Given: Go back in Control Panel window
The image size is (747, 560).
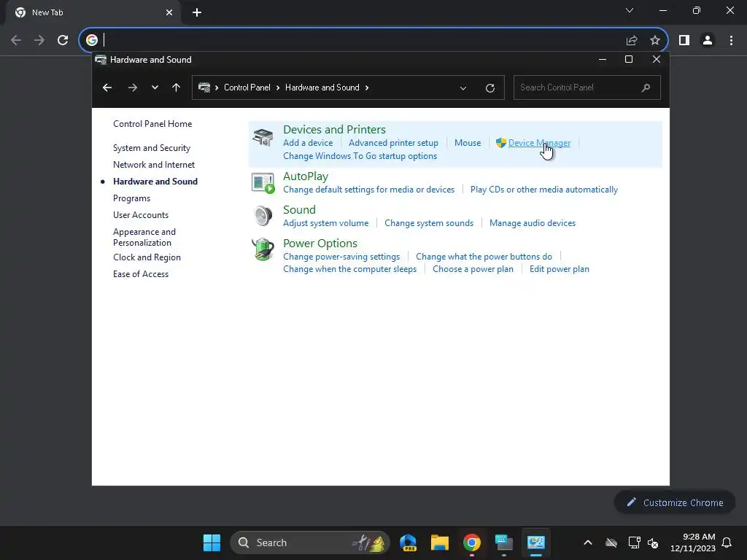Looking at the screenshot, I should tap(107, 87).
